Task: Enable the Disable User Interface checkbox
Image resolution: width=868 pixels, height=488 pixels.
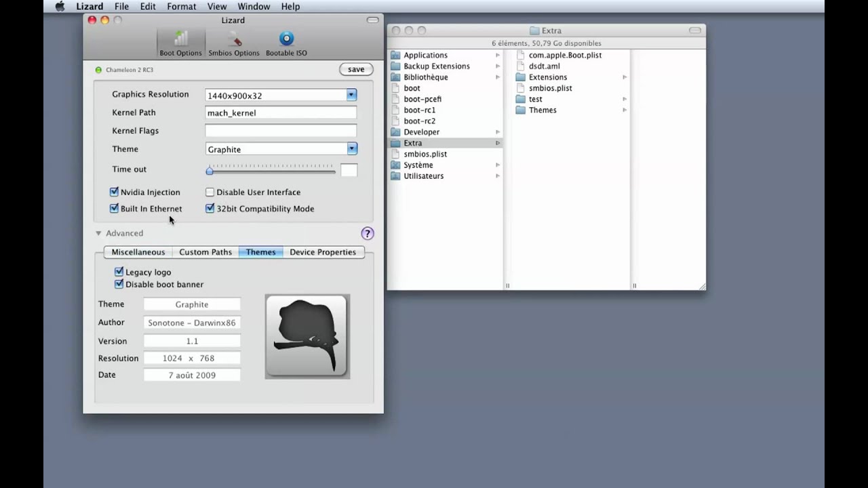Action: coord(210,192)
